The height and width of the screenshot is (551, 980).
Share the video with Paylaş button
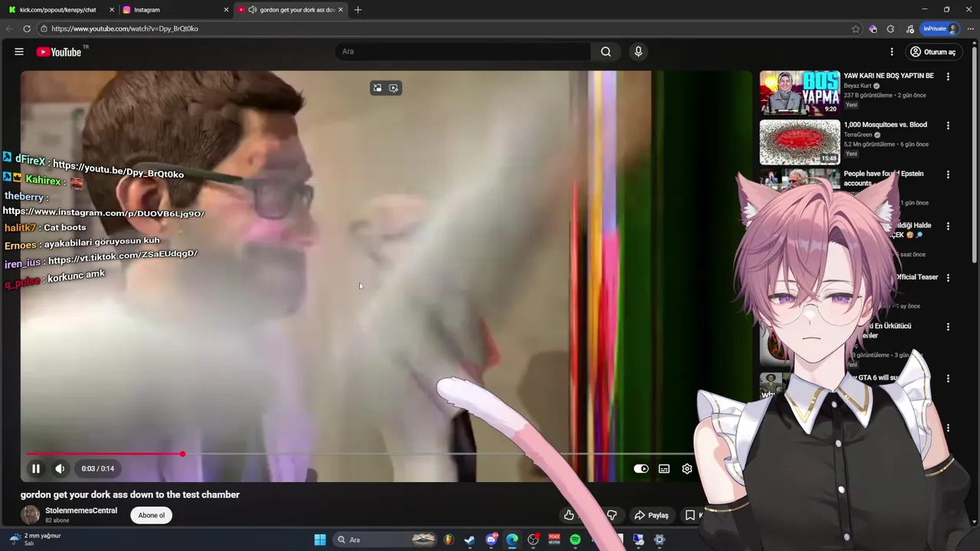point(652,515)
